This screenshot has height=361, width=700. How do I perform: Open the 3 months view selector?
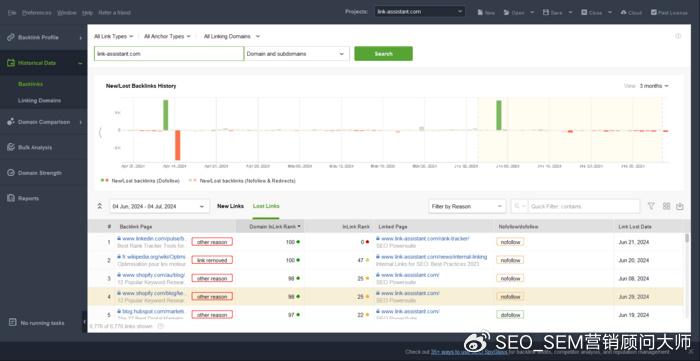(654, 86)
